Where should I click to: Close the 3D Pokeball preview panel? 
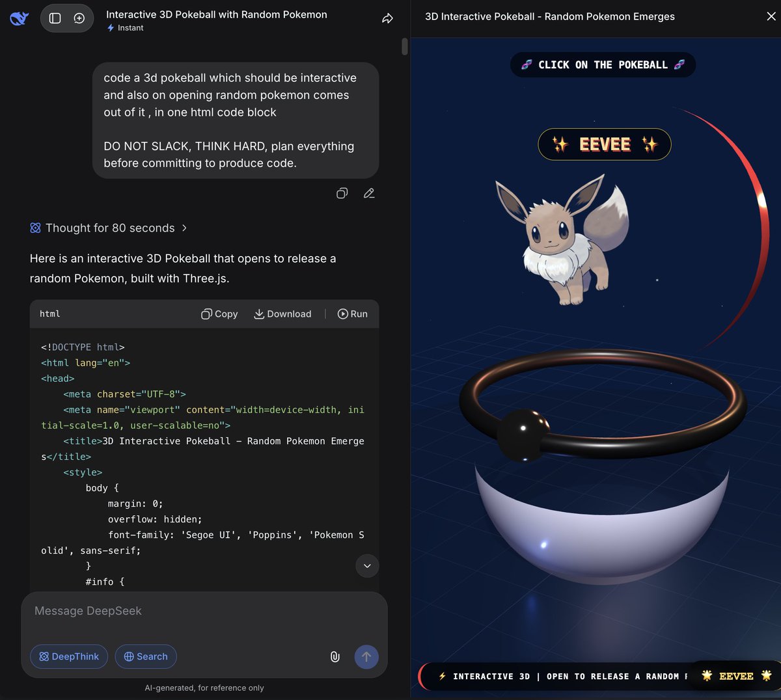771,16
